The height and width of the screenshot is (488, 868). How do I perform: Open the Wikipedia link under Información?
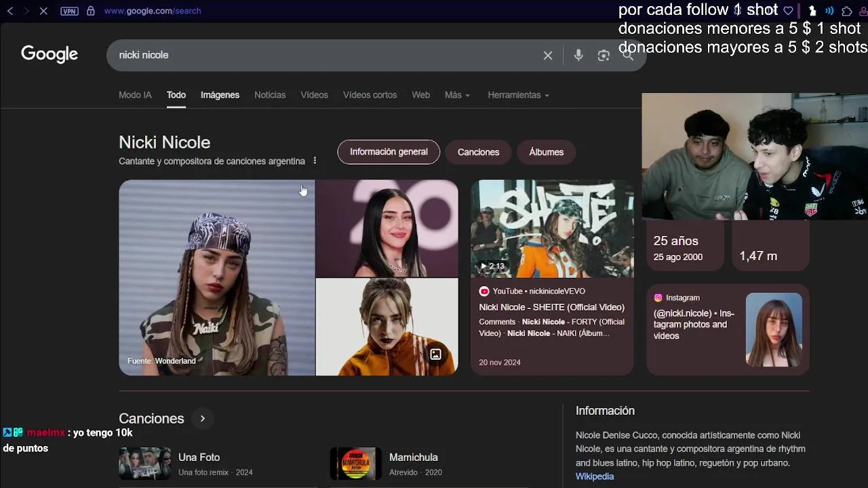tap(595, 476)
